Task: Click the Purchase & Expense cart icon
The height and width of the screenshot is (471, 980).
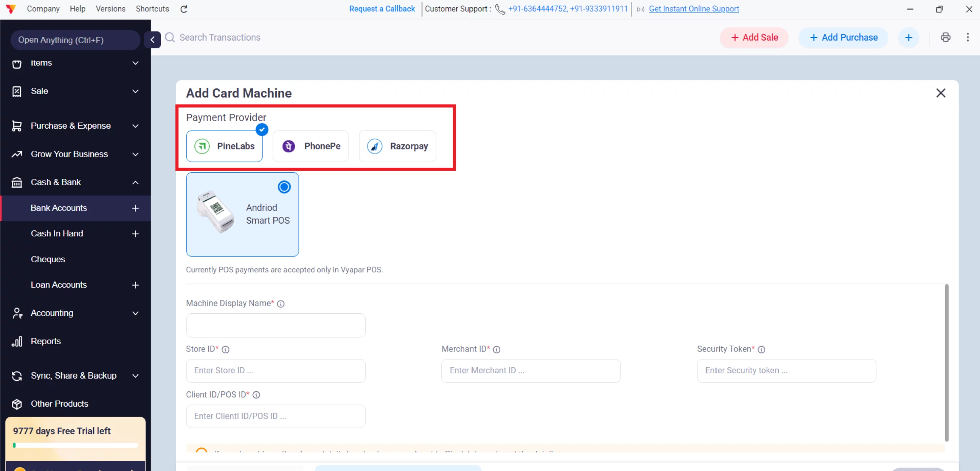Action: click(x=17, y=126)
